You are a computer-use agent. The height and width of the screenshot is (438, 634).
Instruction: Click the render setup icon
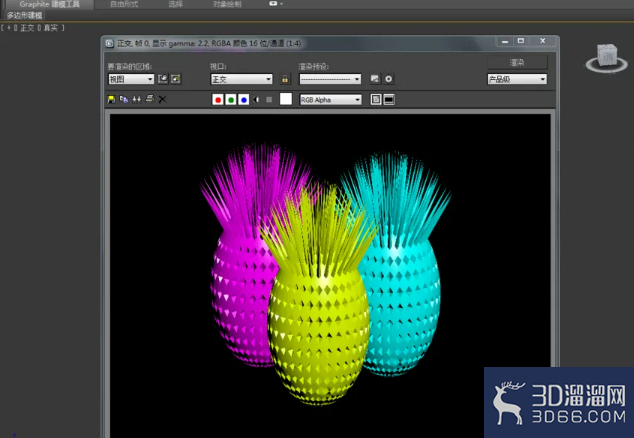375,79
